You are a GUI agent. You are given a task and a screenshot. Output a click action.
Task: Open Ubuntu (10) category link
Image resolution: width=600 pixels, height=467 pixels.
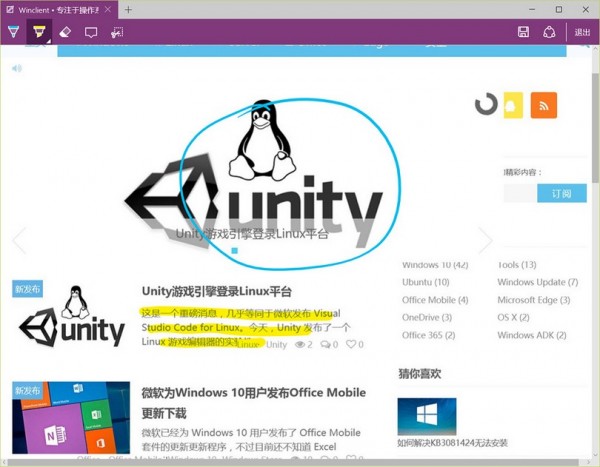pyautogui.click(x=426, y=282)
